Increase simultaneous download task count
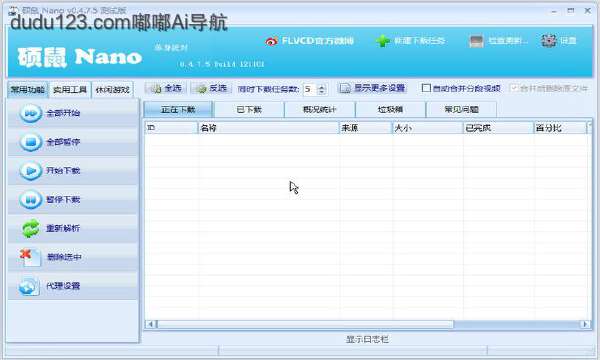 322,86
